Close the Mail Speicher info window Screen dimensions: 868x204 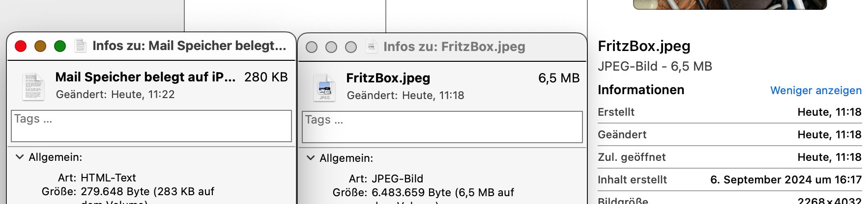(x=21, y=46)
